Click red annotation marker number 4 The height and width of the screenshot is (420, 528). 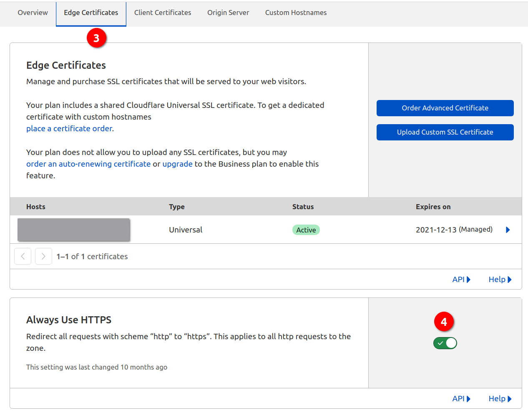coord(444,322)
